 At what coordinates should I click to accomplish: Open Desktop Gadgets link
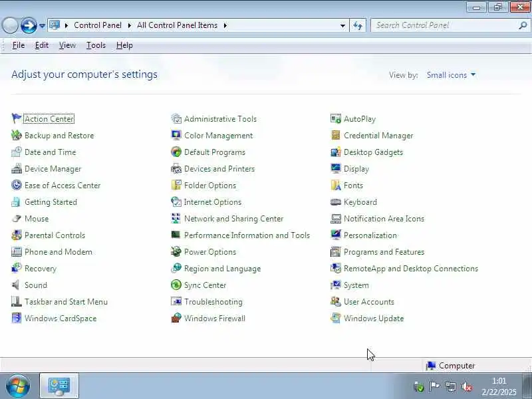pos(373,152)
